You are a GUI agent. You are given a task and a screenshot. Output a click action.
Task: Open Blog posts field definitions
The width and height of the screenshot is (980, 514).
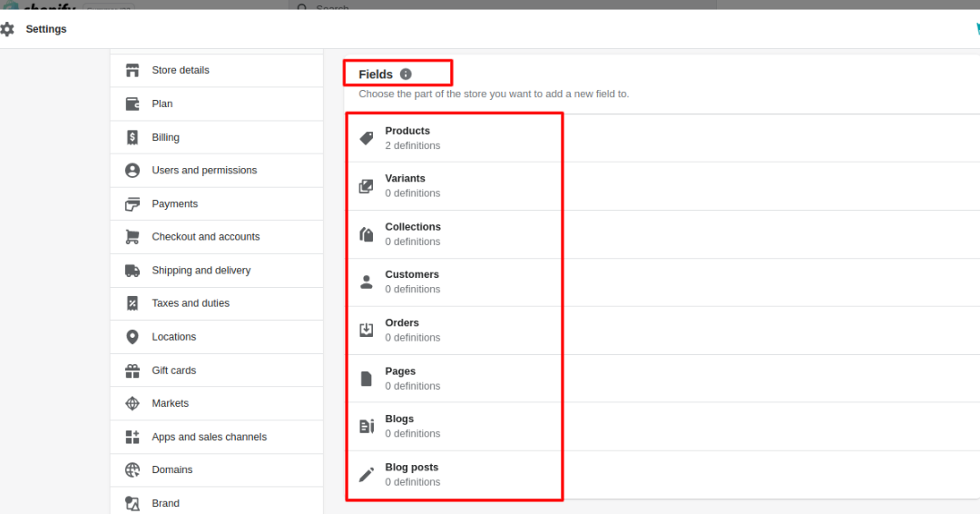tap(662, 475)
